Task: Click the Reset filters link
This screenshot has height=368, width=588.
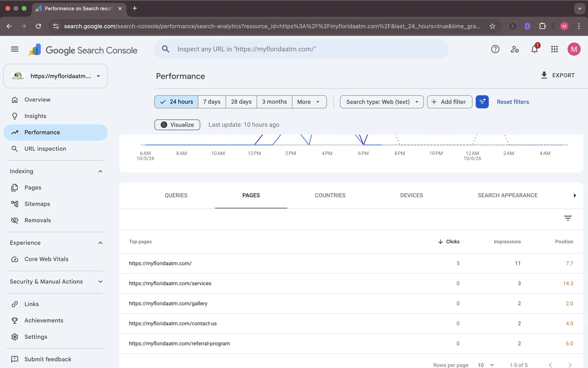Action: pos(513,102)
